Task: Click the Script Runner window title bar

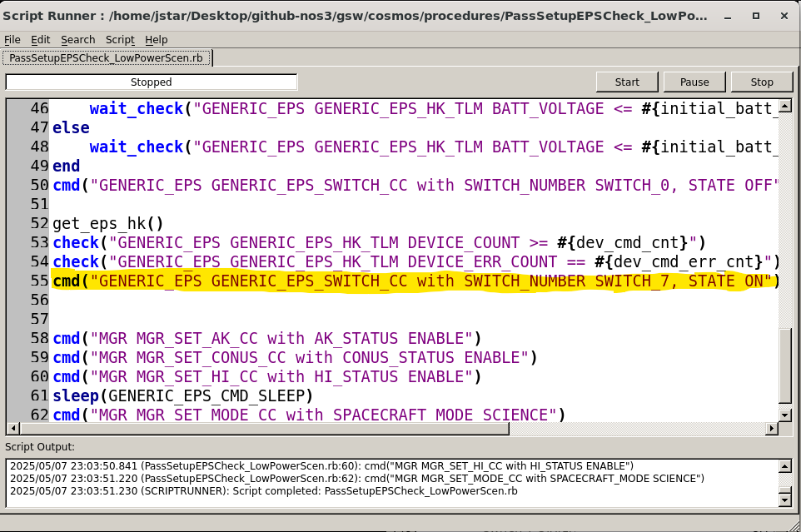Action: click(355, 16)
